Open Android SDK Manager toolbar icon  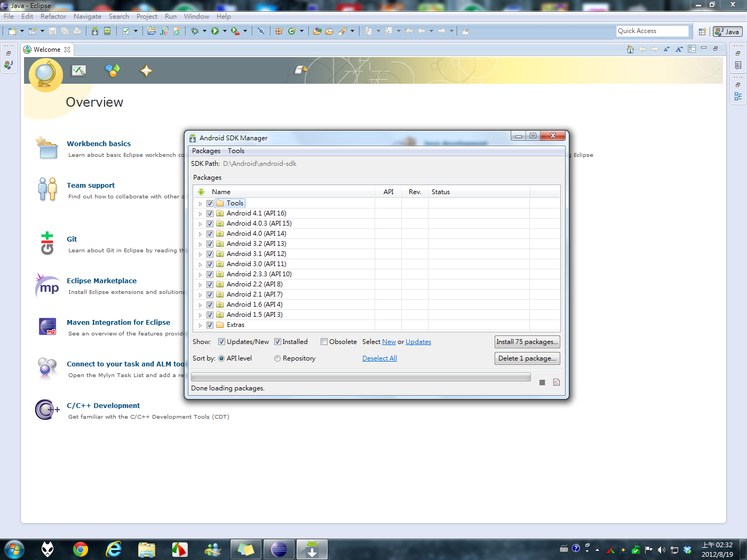[94, 31]
